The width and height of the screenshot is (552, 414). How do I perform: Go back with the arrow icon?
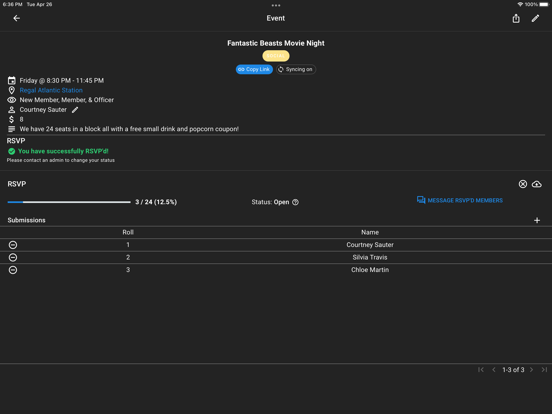(17, 18)
